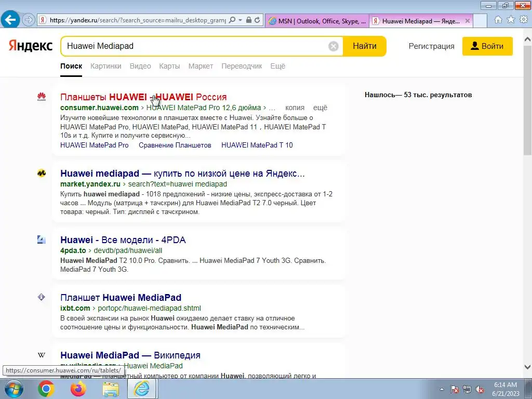Screen dimensions: 532x399
Task: Click the Action Center flag tray icon
Action: pyautogui.click(x=455, y=390)
